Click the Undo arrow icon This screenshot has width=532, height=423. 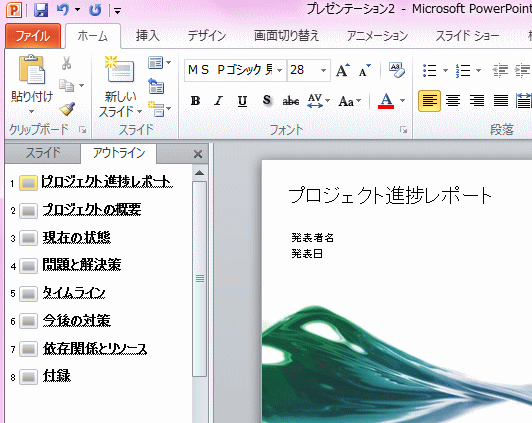tap(63, 9)
